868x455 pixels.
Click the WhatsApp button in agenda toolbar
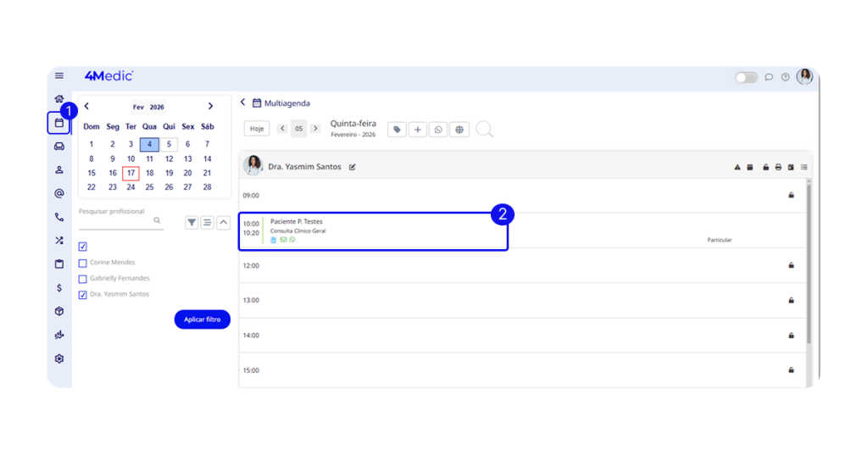tap(438, 130)
